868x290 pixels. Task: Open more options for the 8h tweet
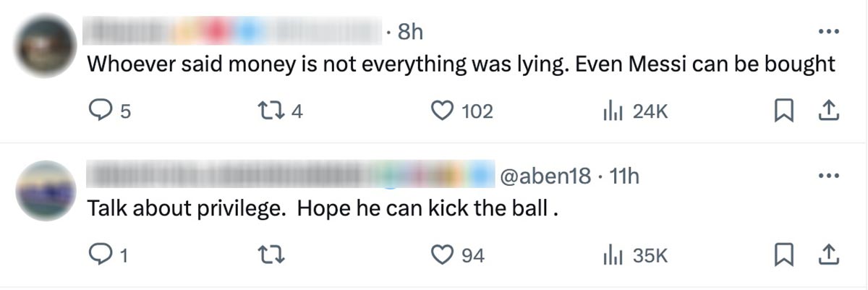tap(827, 32)
